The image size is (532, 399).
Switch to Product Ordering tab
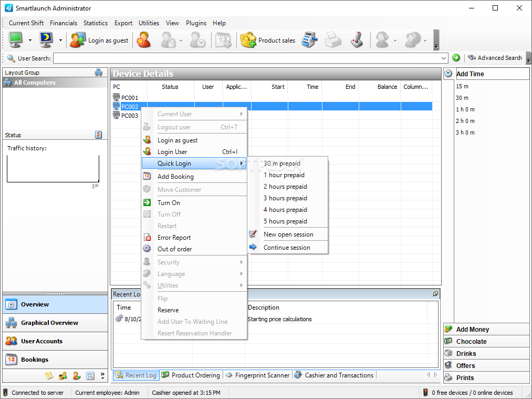(x=191, y=375)
